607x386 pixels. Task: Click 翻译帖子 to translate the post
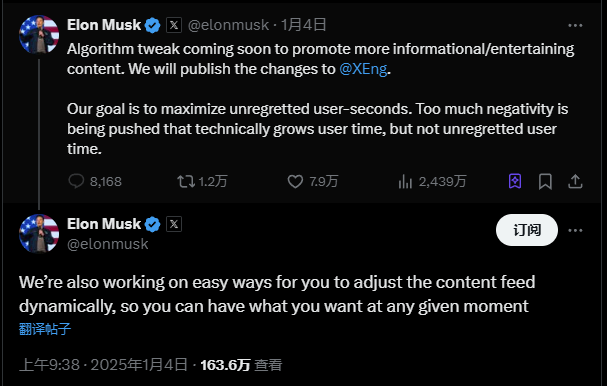45,329
